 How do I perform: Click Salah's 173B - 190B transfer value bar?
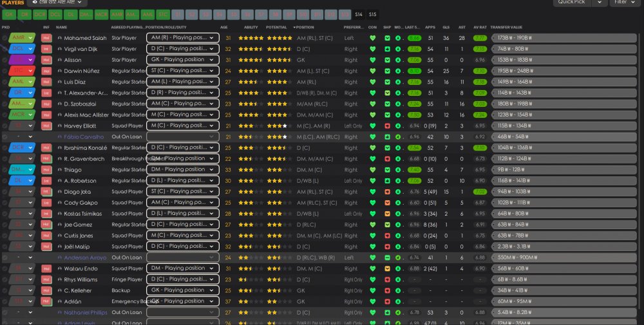click(564, 38)
